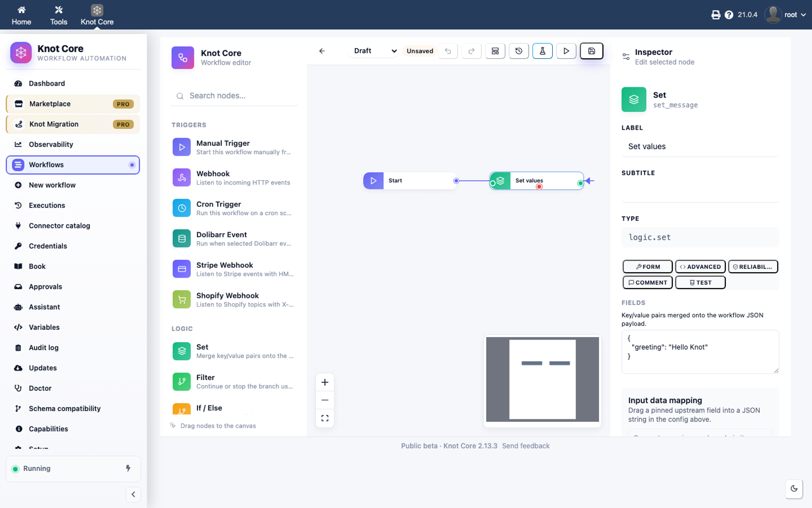
Task: Select the Manual Trigger node
Action: click(233, 147)
